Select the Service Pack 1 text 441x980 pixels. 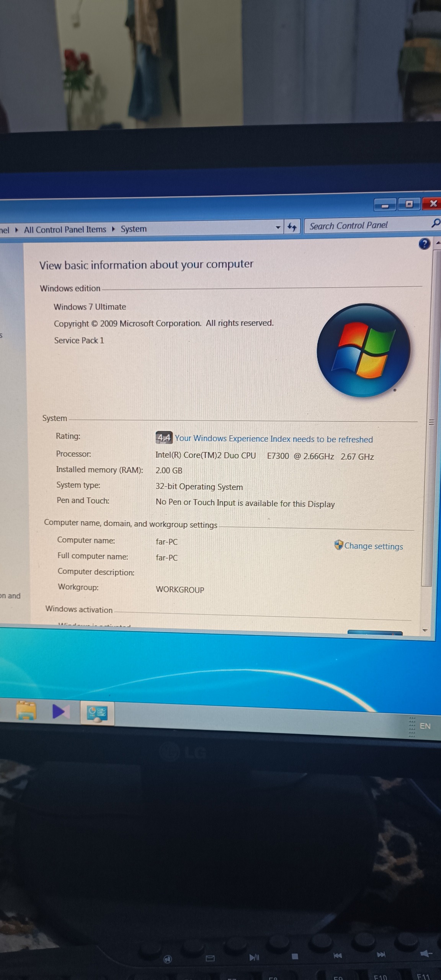click(79, 340)
